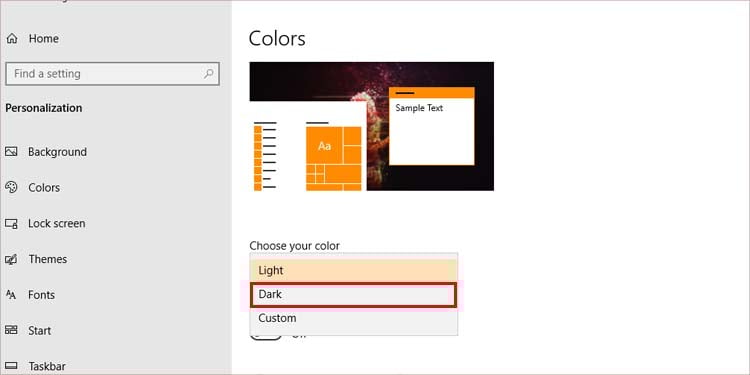The width and height of the screenshot is (750, 375).
Task: Open Start settings page
Action: (40, 331)
